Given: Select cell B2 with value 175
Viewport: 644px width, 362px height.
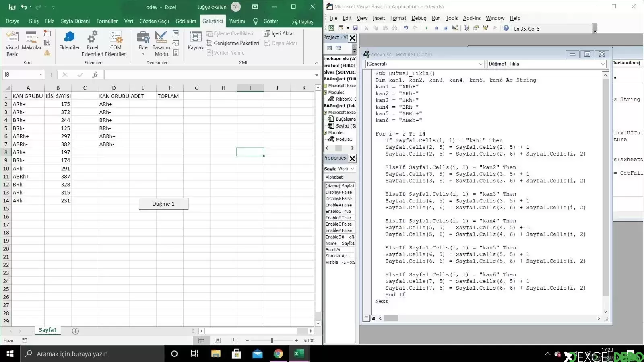Looking at the screenshot, I should click(58, 104).
